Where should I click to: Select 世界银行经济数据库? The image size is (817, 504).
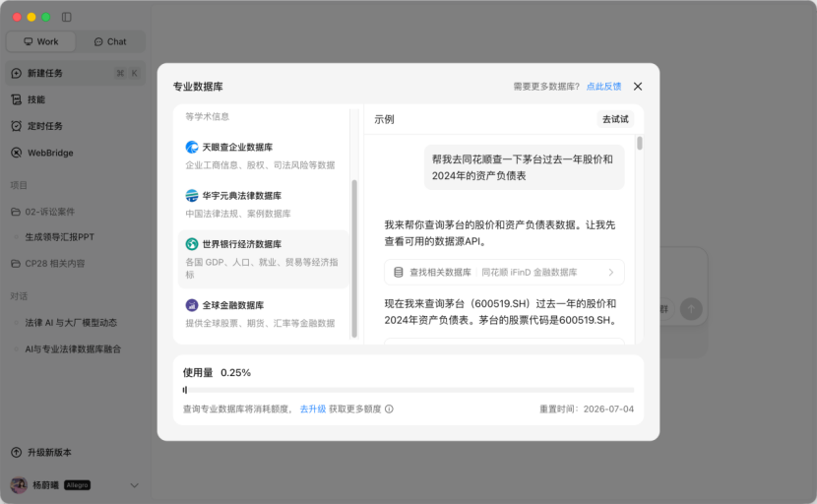click(x=263, y=259)
